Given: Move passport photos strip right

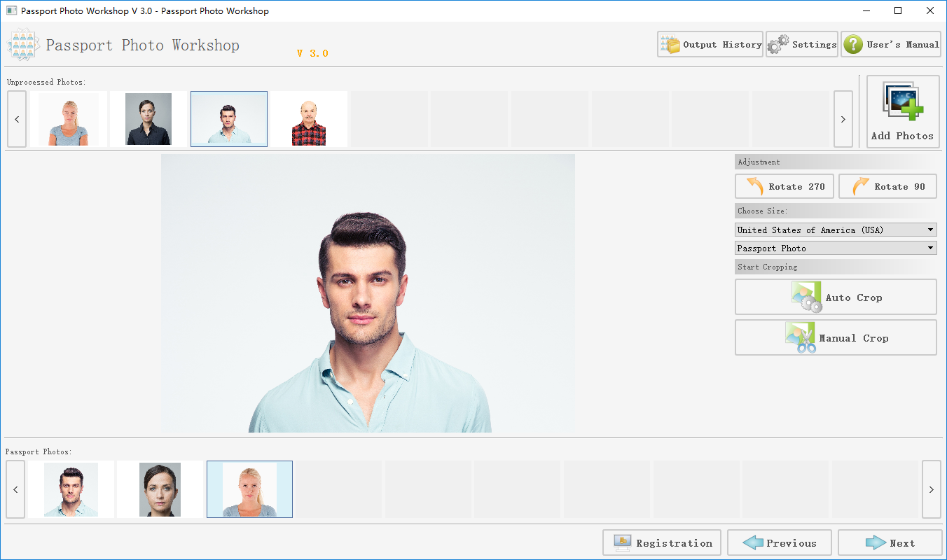Looking at the screenshot, I should (x=931, y=489).
